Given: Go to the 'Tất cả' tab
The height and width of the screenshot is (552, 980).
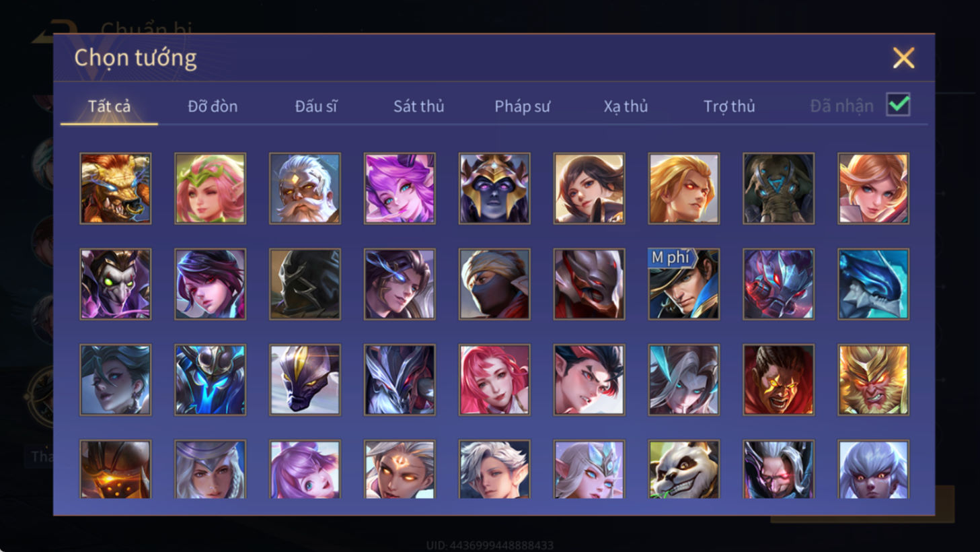Looking at the screenshot, I should [109, 106].
